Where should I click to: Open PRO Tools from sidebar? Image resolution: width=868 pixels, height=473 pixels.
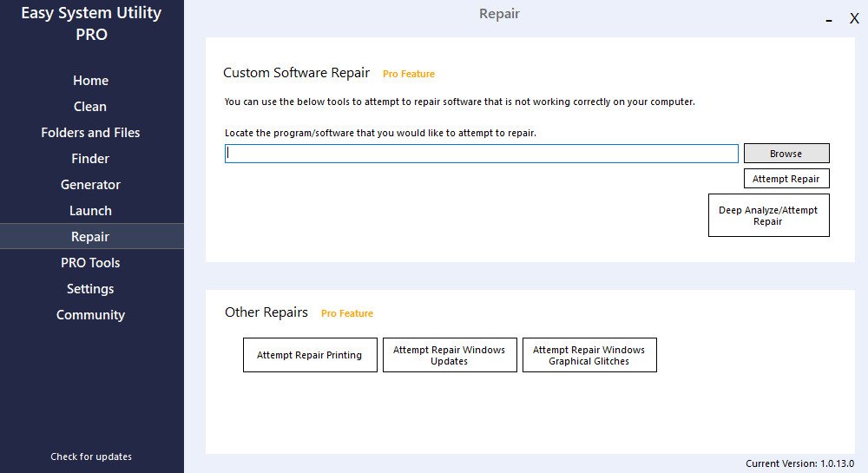coord(90,263)
